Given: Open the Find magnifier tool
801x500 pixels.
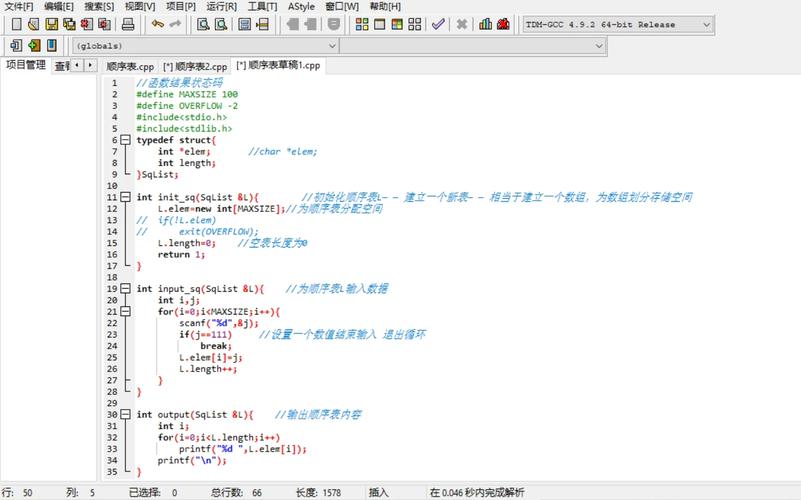Looking at the screenshot, I should (x=203, y=24).
